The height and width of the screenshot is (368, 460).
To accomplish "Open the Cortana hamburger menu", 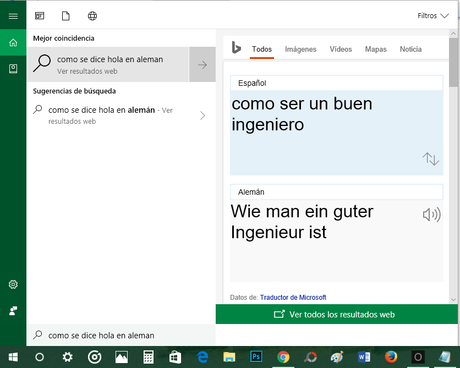I will tap(13, 16).
